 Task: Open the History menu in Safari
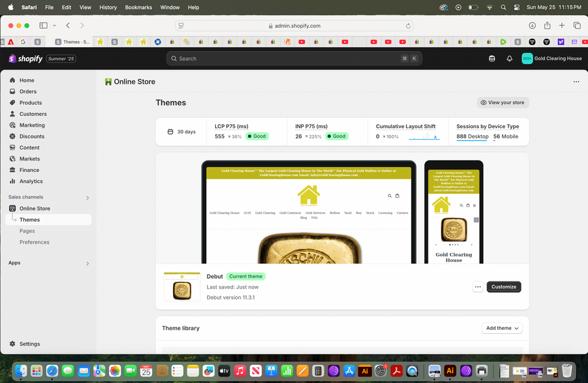pos(108,7)
